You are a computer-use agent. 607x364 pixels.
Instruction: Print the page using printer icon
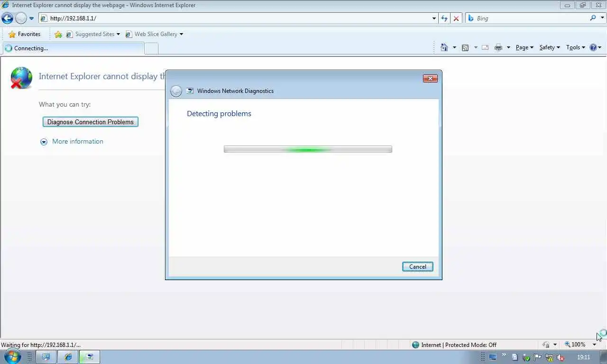[x=498, y=47]
